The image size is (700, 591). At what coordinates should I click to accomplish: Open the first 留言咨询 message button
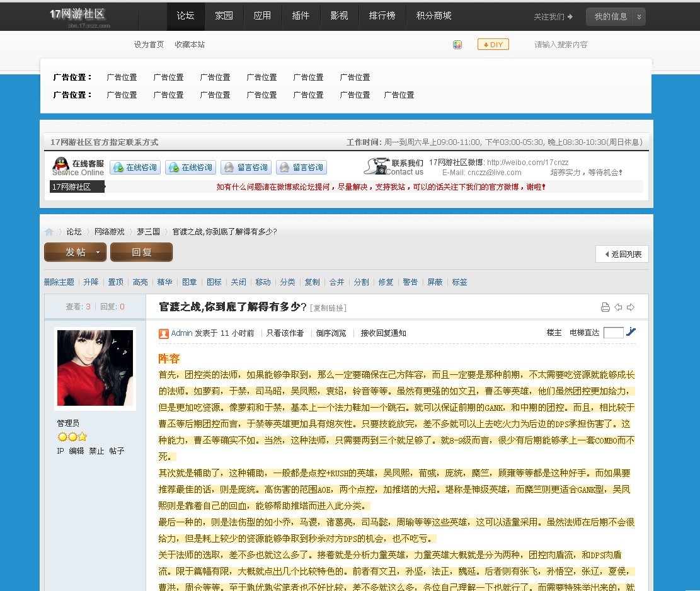pos(246,168)
